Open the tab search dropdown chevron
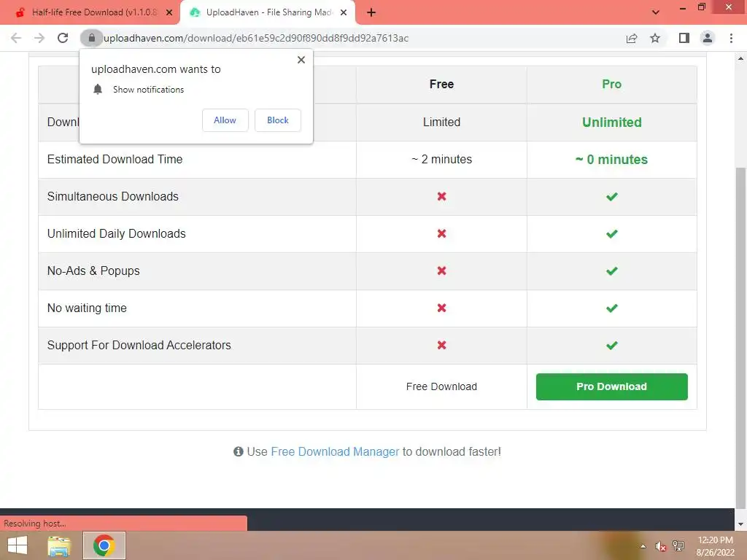747x560 pixels. point(656,12)
